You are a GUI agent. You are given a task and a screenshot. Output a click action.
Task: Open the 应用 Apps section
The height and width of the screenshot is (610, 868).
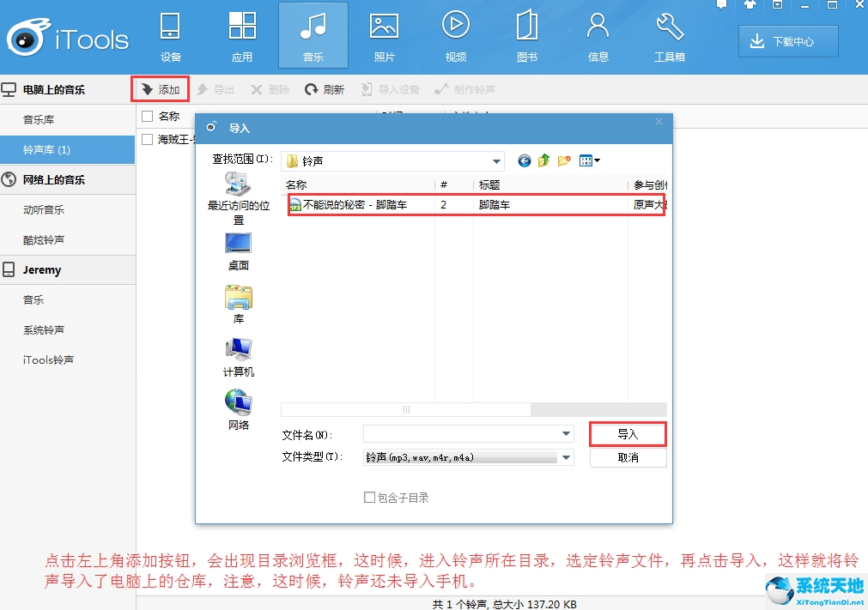pyautogui.click(x=242, y=34)
